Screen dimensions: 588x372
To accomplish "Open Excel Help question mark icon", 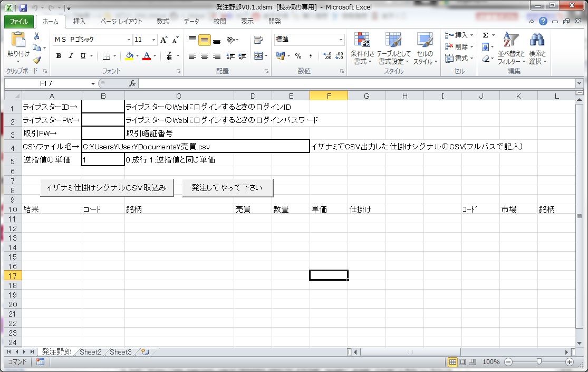I will 543,22.
